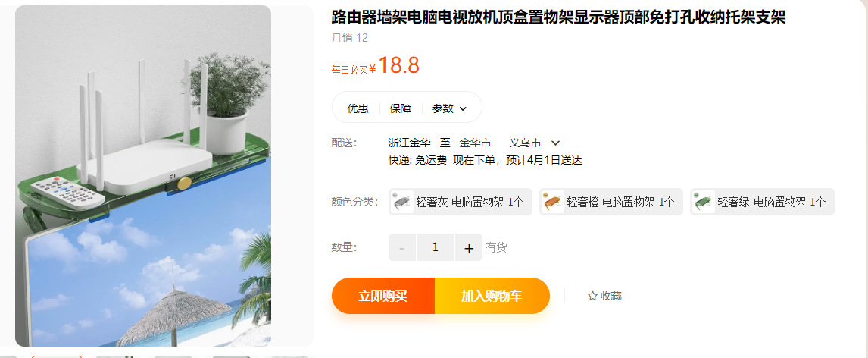Decrease quantity with the minus button

pos(402,248)
